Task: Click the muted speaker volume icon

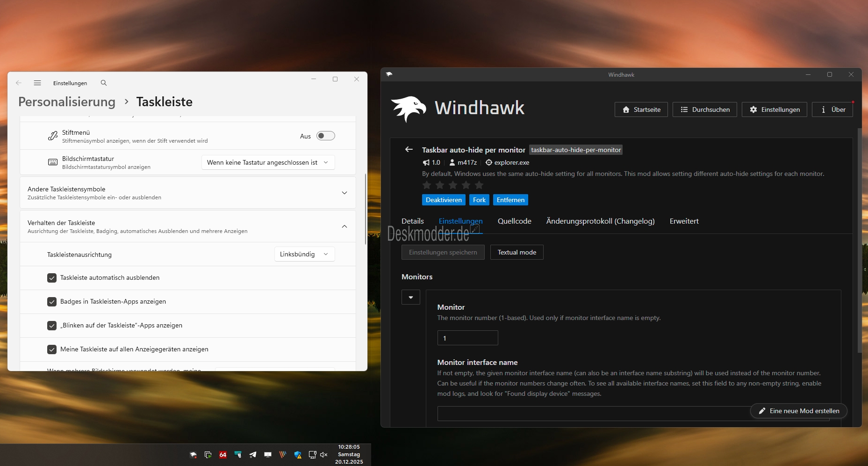Action: pyautogui.click(x=324, y=455)
